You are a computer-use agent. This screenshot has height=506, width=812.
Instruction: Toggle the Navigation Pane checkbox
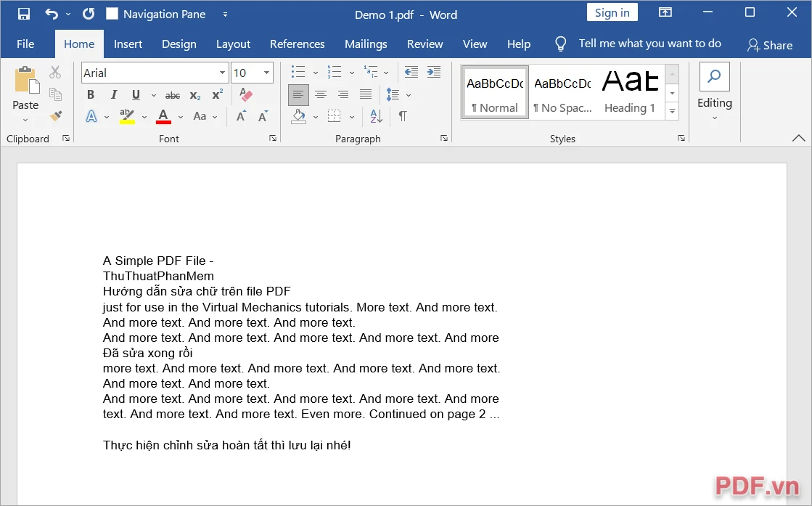pos(112,14)
